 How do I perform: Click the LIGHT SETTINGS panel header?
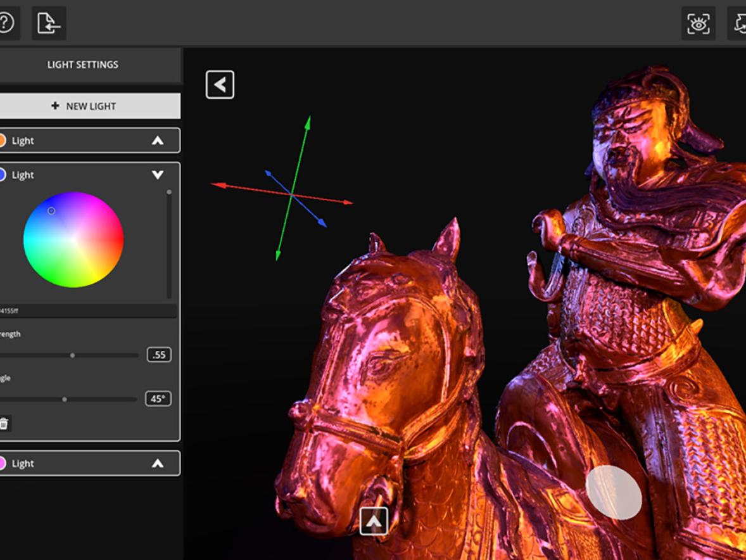coord(83,65)
